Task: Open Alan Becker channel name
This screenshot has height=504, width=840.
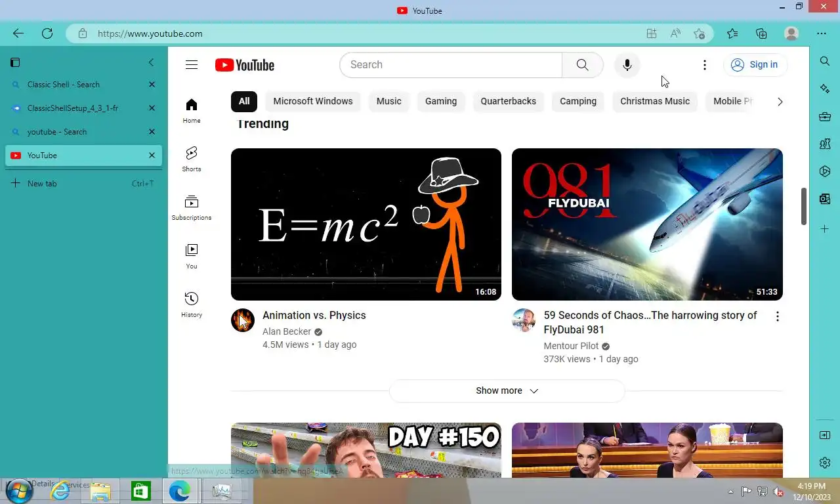Action: 287,331
